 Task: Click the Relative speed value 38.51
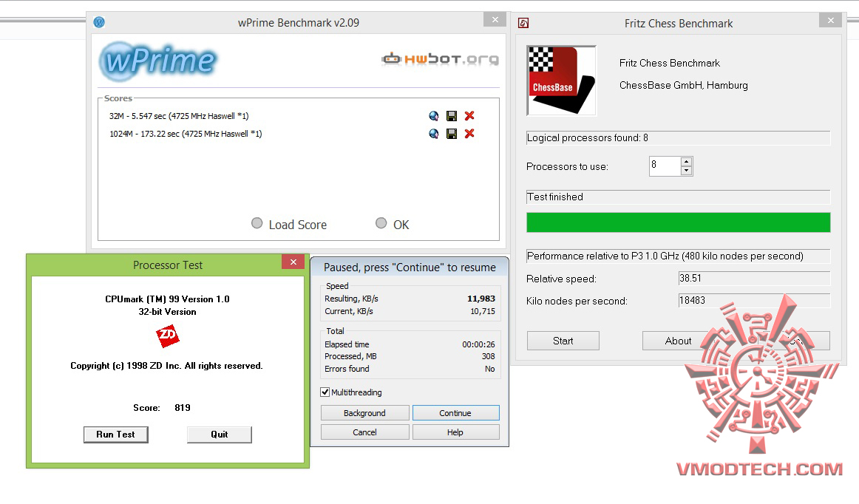point(754,279)
